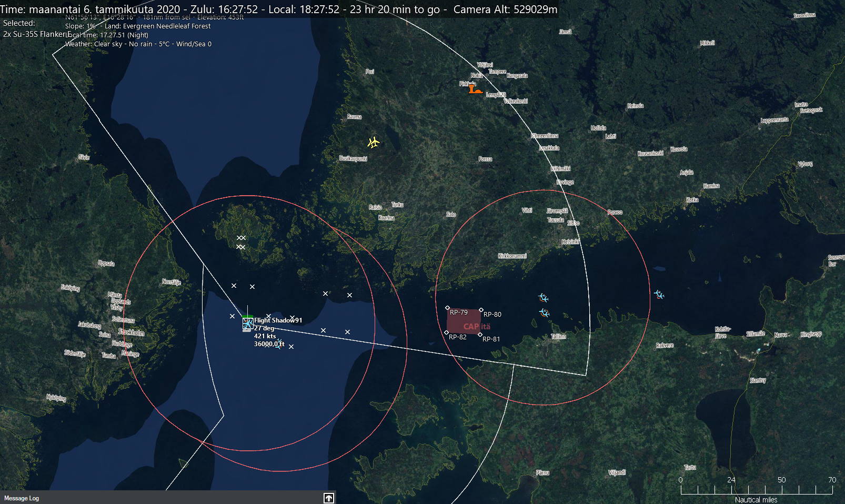Viewport: 845px width, 504px height.
Task: Click the Flight Shadow91 unit label text
Action: (x=278, y=320)
